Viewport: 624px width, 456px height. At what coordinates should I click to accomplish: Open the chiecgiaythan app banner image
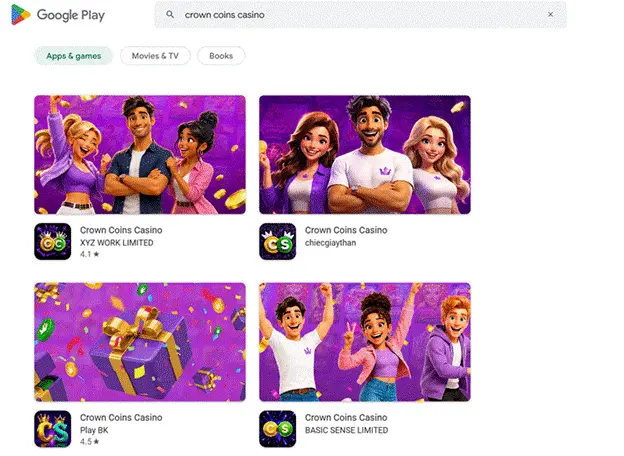[365, 154]
